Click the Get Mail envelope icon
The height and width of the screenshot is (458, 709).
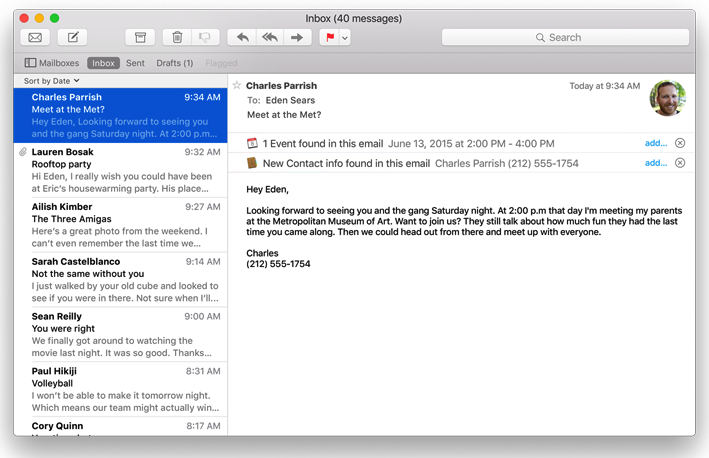coord(35,38)
